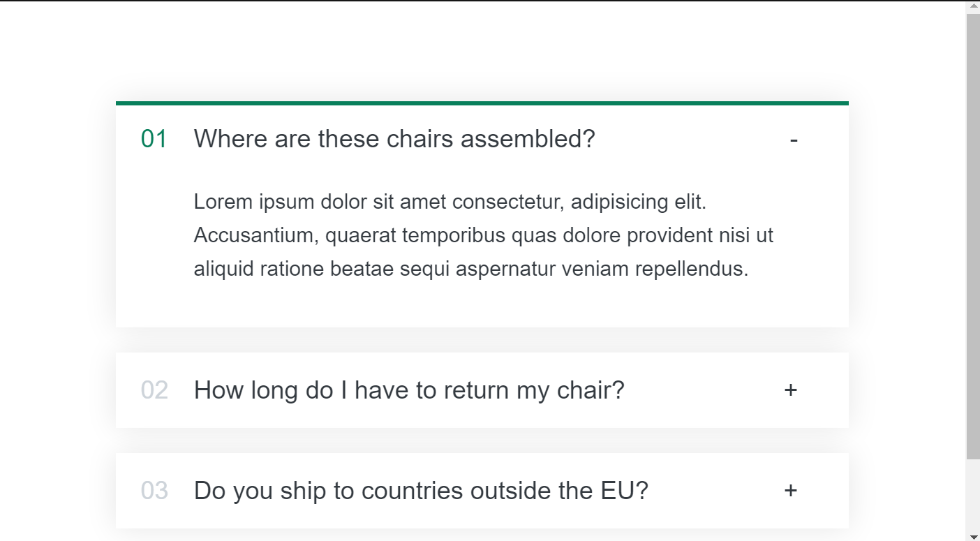Viewport: 980px width, 541px height.
Task: Click the Lorem ipsum answer paragraph
Action: tap(483, 235)
